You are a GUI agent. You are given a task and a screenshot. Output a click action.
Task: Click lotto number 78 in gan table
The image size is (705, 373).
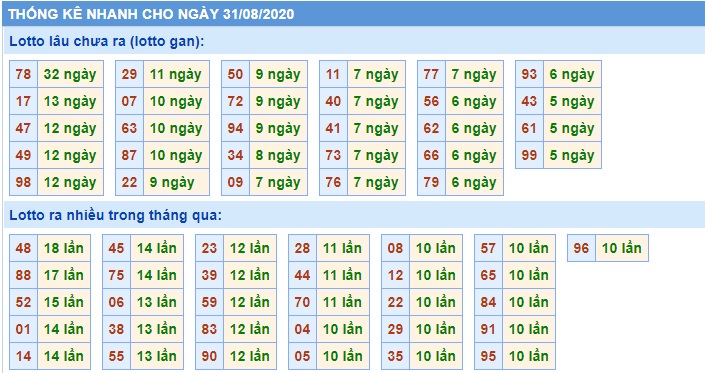tap(23, 74)
